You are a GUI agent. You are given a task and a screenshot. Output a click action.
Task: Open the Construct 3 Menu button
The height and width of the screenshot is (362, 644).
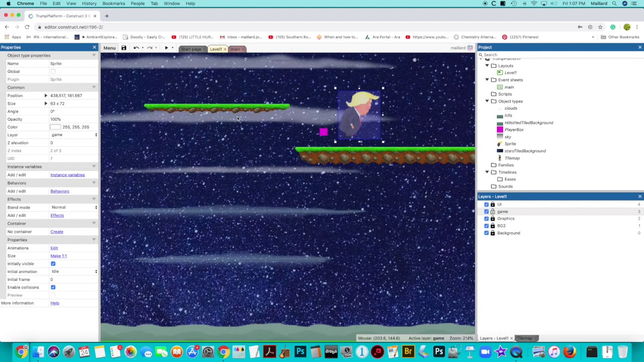pyautogui.click(x=109, y=48)
